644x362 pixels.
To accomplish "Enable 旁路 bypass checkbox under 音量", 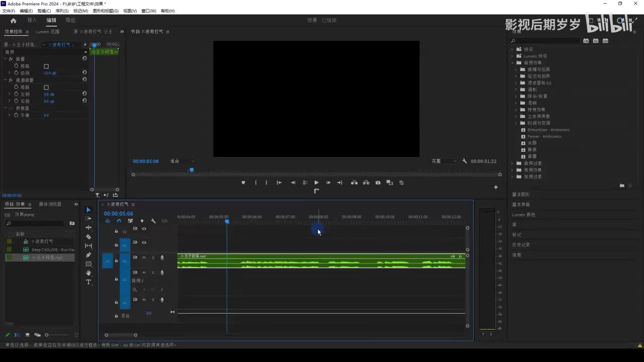I will coord(46,66).
